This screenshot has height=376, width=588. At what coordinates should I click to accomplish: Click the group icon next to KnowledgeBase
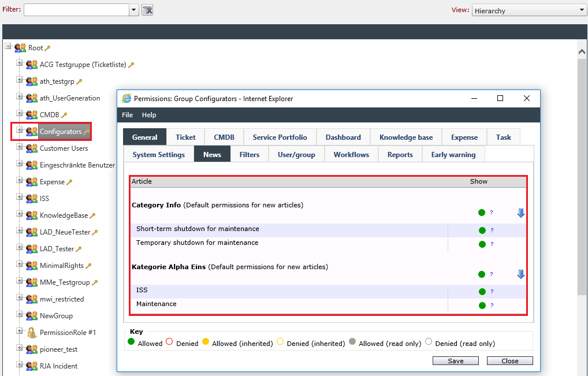point(32,215)
